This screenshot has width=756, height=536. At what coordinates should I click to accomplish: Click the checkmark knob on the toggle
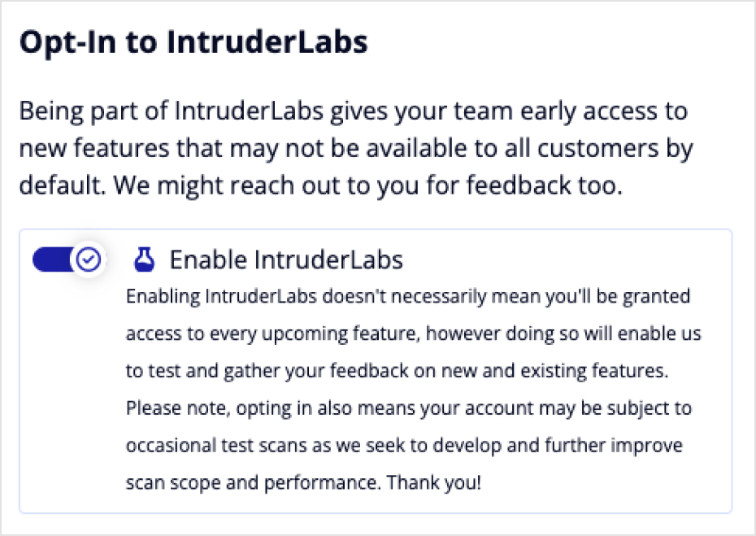pos(88,259)
